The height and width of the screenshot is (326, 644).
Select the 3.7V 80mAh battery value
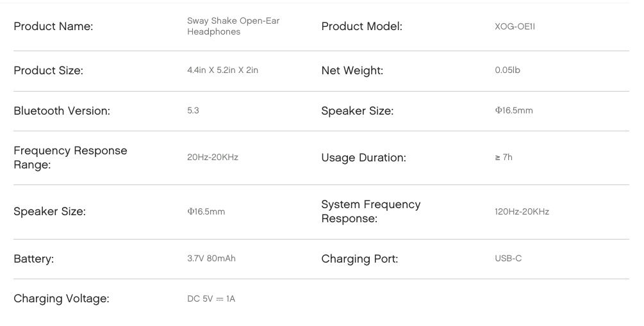[211, 259]
